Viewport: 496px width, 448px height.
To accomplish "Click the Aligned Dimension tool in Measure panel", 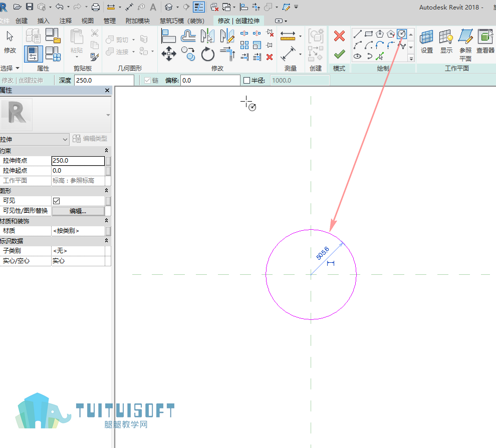I will tap(288, 36).
